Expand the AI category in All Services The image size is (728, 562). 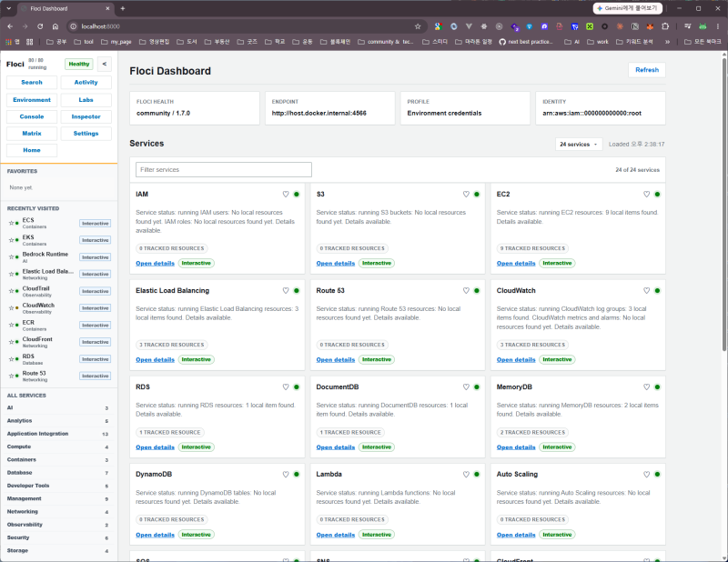(x=57, y=408)
